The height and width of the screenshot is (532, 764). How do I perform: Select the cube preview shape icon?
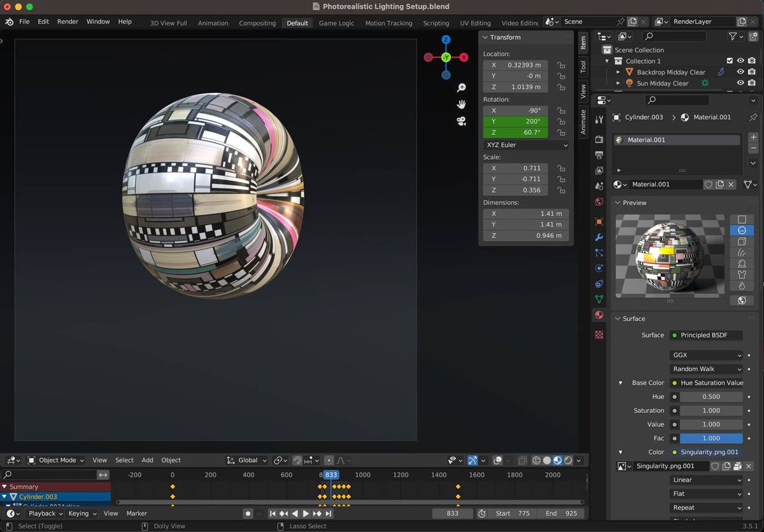tap(742, 242)
